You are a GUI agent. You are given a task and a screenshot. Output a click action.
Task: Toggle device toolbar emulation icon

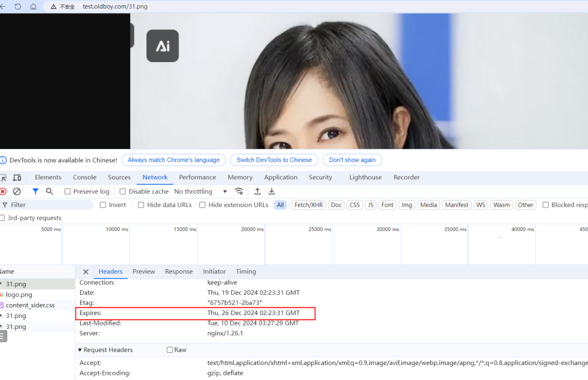click(17, 178)
